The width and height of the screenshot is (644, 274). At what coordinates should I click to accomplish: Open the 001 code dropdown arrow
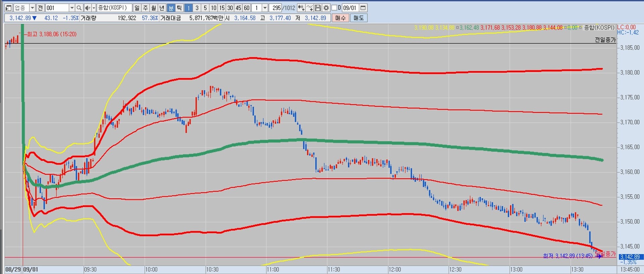coord(72,8)
